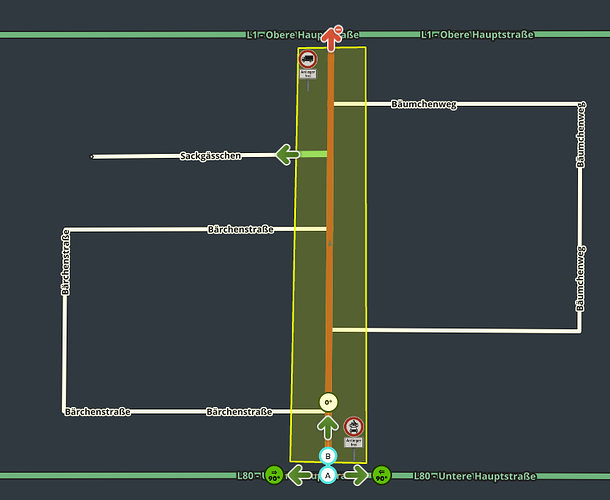This screenshot has height=500, width=610.
Task: Click the horizontal Bäumchenweg label at top right
Action: pos(424,104)
